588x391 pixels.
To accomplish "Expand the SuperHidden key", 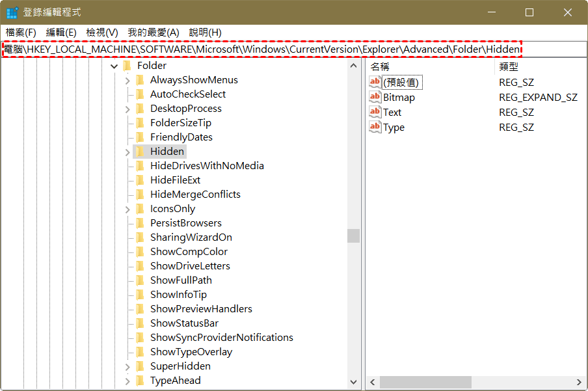I will tap(127, 367).
